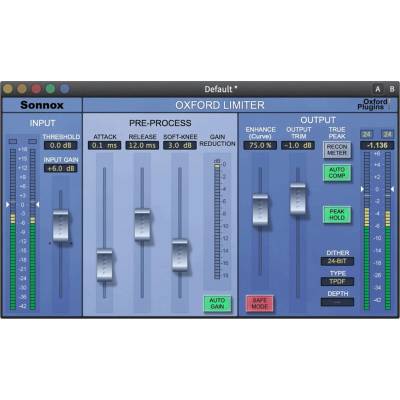Click the Enhance value field 75.0 %
This screenshot has height=400, width=400.
pos(260,145)
